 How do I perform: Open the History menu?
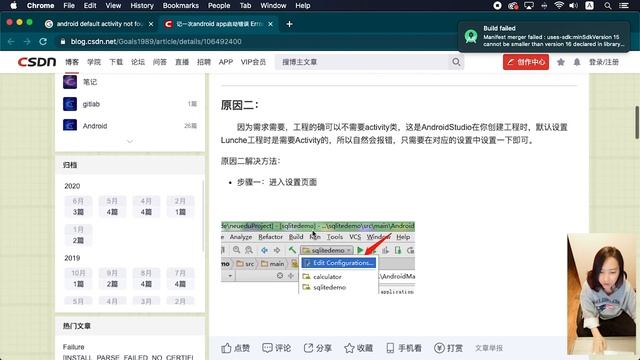coord(142,5)
